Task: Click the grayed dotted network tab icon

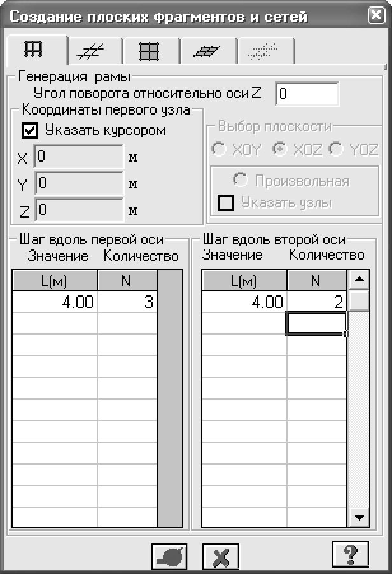Action: [263, 52]
